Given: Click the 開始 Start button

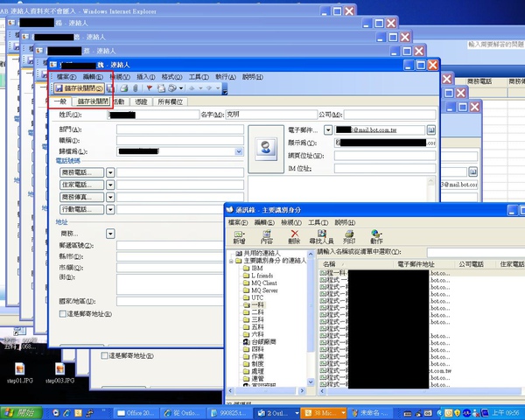Looking at the screenshot, I should click(21, 413).
